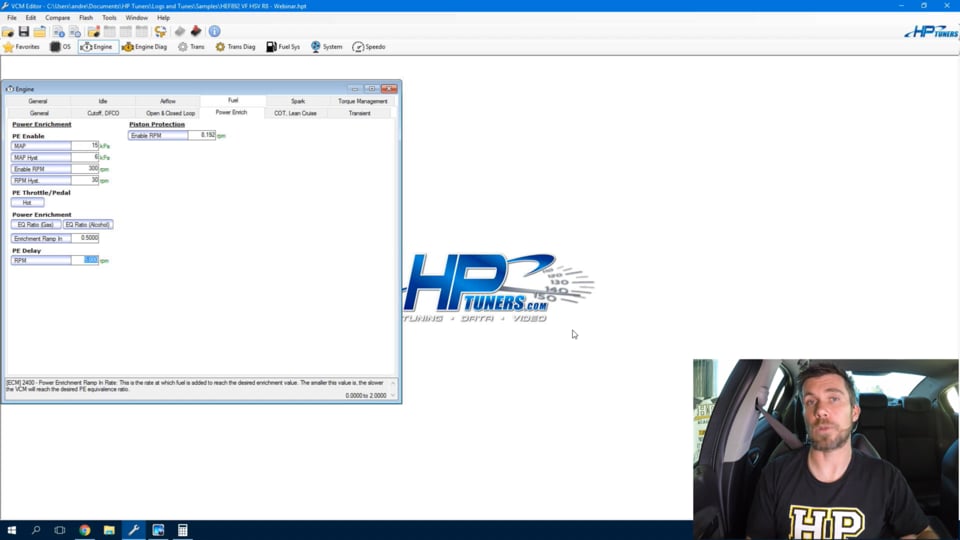The width and height of the screenshot is (960, 540).
Task: Click the VCM Editor wrench taskbar icon
Action: pos(133,530)
